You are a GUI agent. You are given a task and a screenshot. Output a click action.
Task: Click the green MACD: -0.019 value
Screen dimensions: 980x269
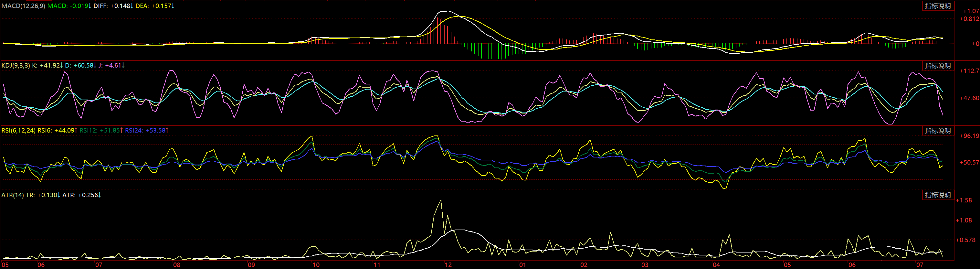coord(69,6)
